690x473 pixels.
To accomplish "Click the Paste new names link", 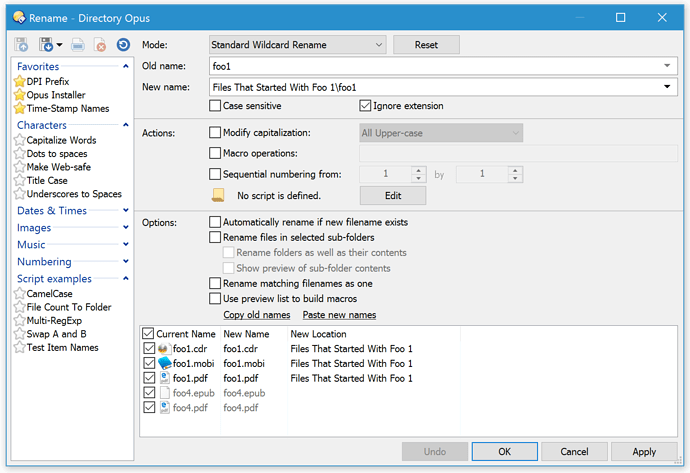I will tap(339, 315).
